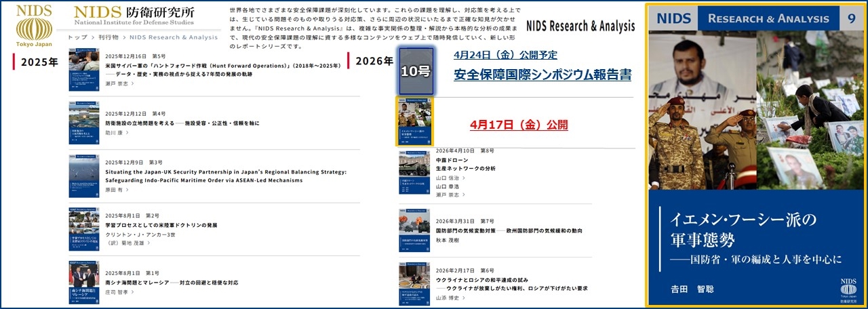This screenshot has width=868, height=309.
Task: Open cover thumbnail of 2025 issue 第1号
Action: pyautogui.click(x=83, y=282)
